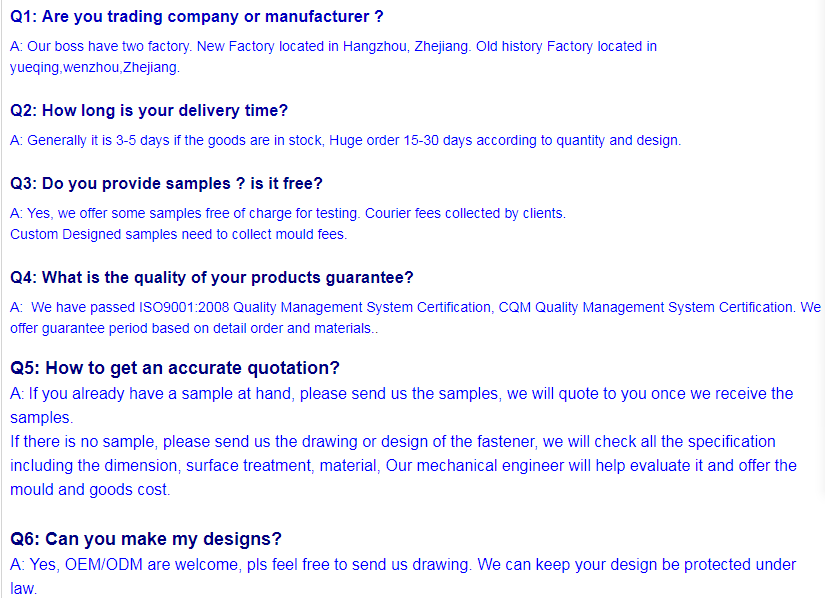Click the line about dimension, surface treatment, material
The image size is (825, 598).
(404, 465)
